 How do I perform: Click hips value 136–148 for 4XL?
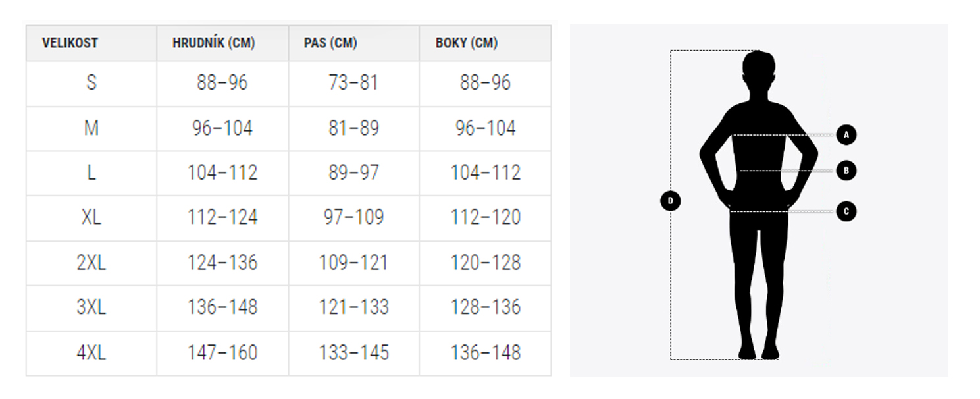pyautogui.click(x=486, y=352)
